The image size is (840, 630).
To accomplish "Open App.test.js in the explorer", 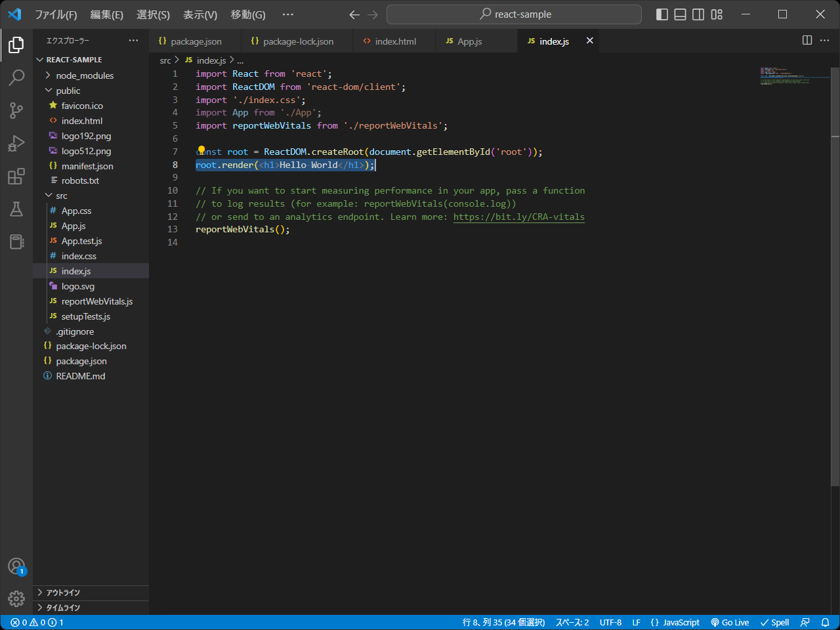I will coord(91,241).
